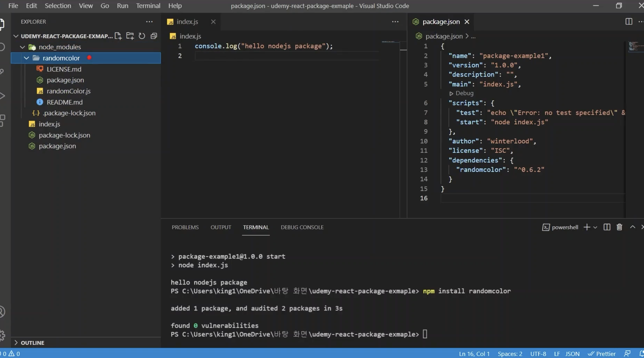Collapse all folders in the Explorer

[153, 36]
